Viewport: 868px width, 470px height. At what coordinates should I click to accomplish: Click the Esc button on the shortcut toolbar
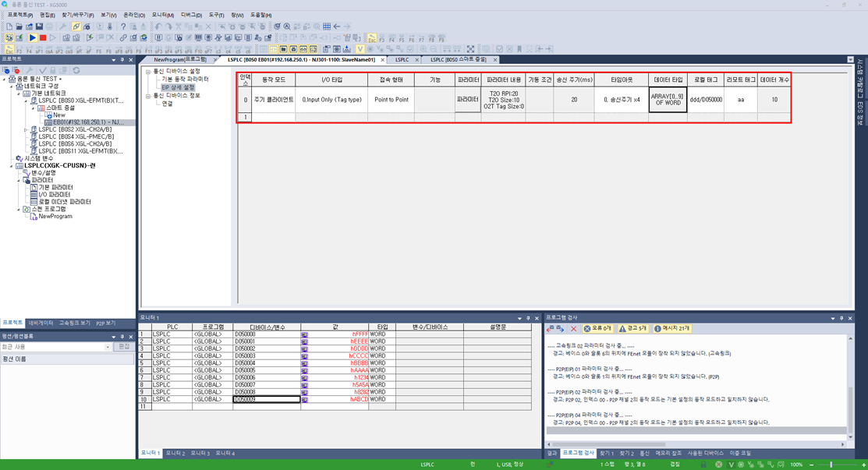pyautogui.click(x=9, y=48)
